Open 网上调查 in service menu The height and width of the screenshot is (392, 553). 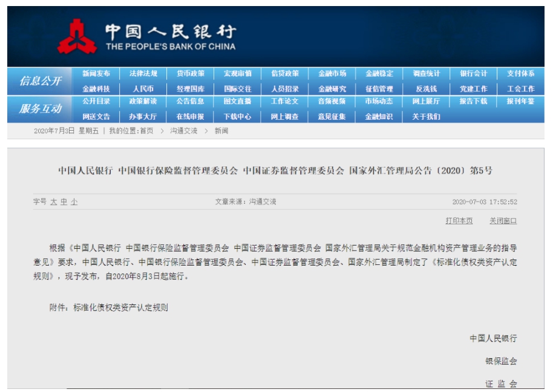tap(284, 116)
